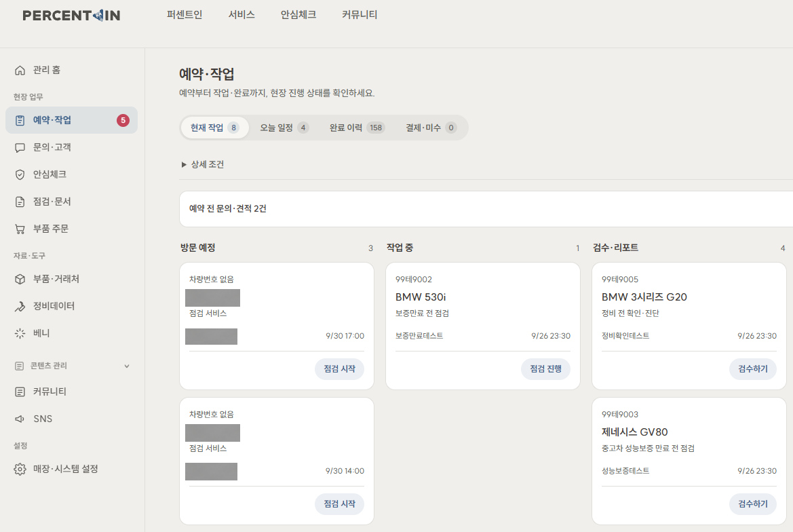
Task: Select the BMW 3시리즈 G20 card title
Action: tap(644, 297)
